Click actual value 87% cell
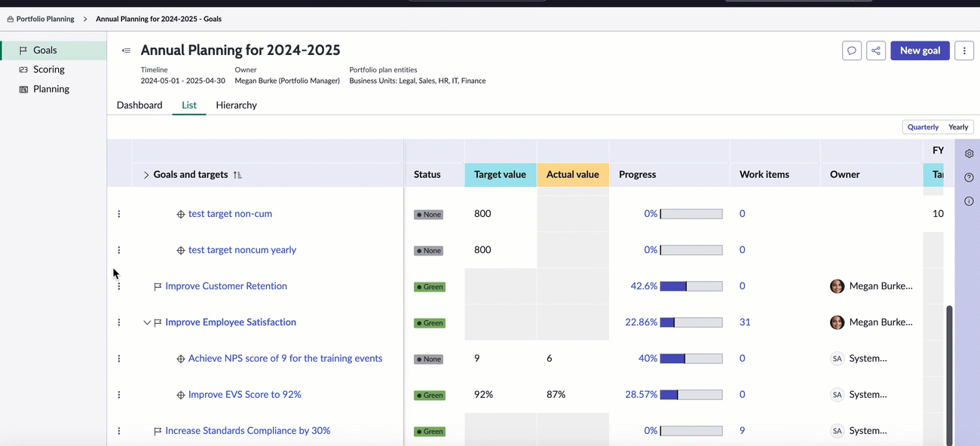 [x=556, y=395]
